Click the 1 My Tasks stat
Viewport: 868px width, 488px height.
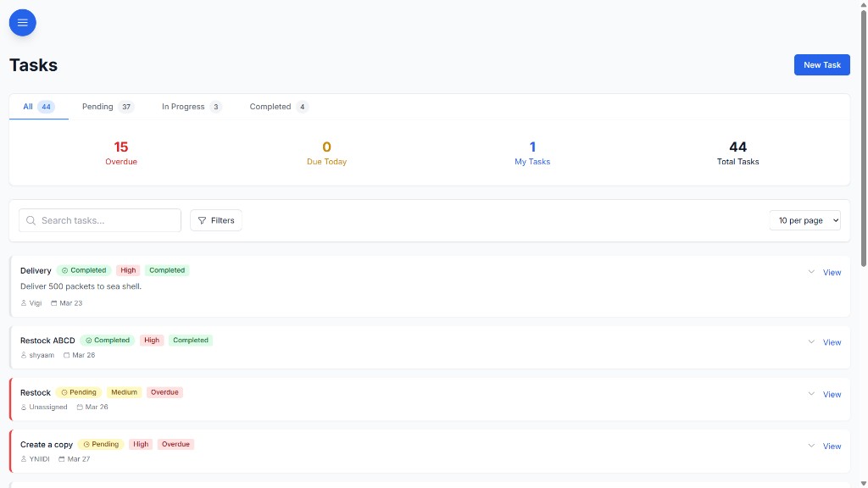[x=532, y=152]
